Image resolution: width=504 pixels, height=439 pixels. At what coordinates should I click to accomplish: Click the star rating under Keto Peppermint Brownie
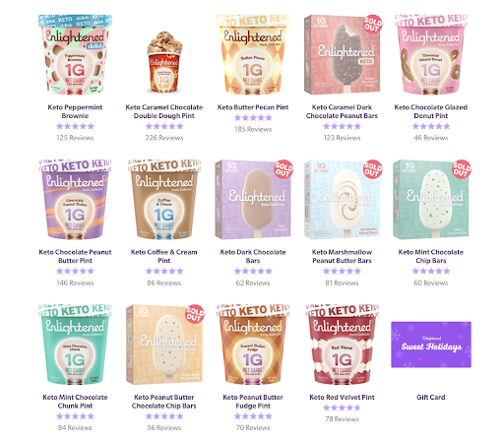[x=75, y=126]
